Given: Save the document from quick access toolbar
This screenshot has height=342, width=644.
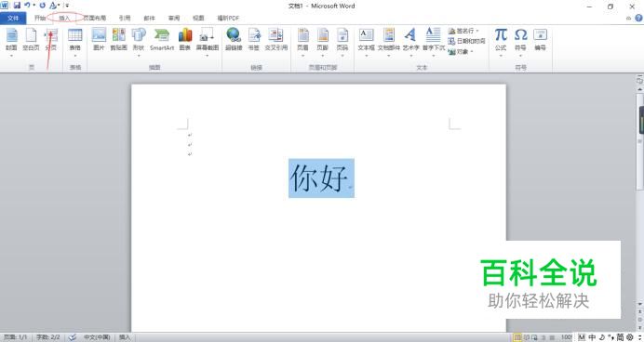Looking at the screenshot, I should [17, 6].
